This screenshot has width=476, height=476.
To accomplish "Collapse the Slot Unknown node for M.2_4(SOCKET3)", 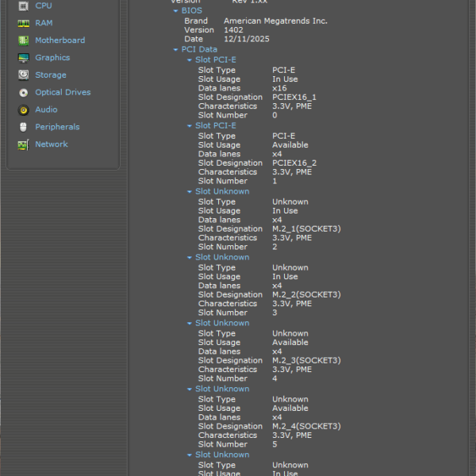I will pyautogui.click(x=189, y=389).
